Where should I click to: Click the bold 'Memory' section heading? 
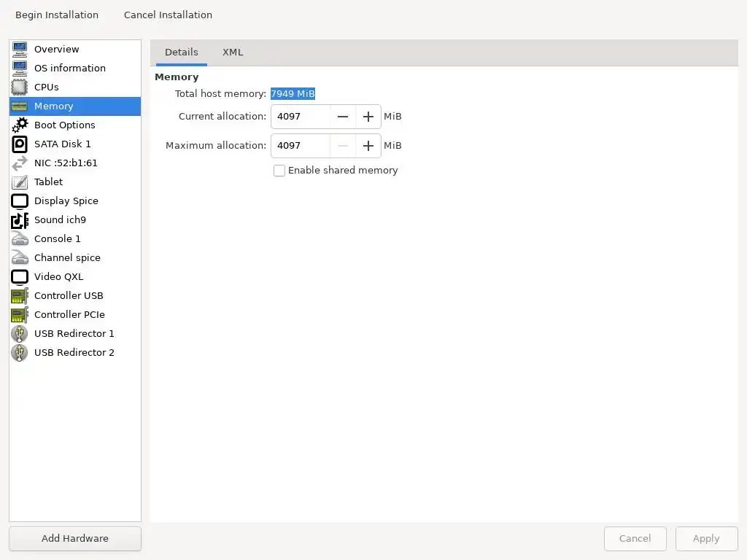[x=177, y=77]
